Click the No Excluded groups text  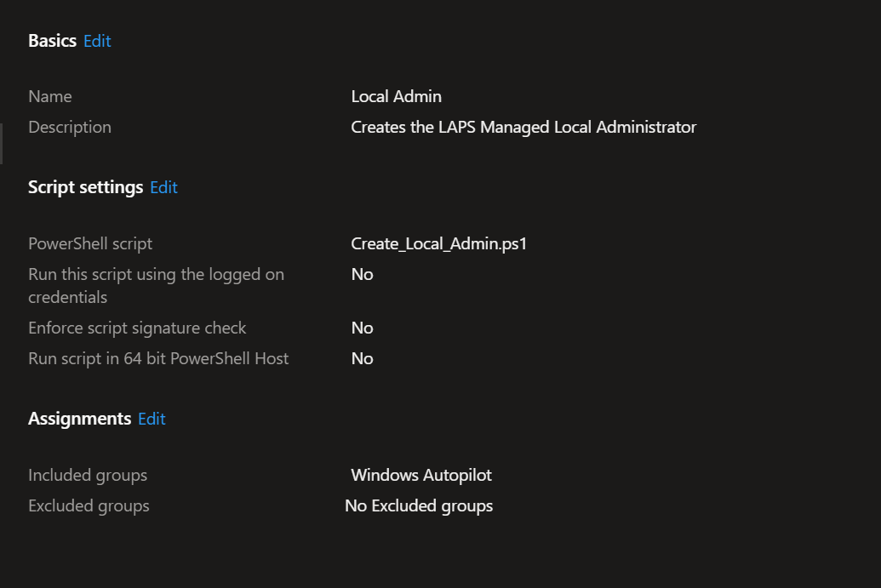tap(418, 505)
